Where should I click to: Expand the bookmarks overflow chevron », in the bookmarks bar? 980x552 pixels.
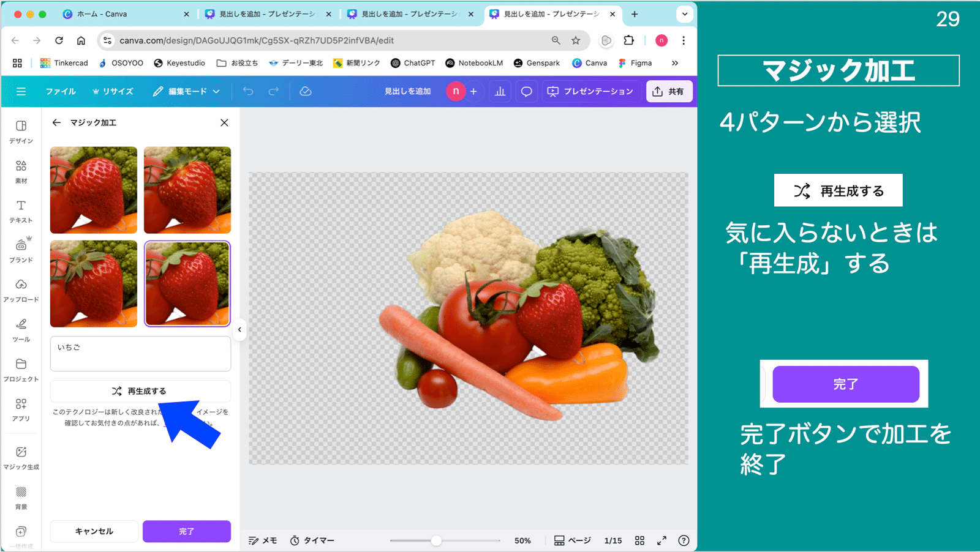pyautogui.click(x=675, y=62)
